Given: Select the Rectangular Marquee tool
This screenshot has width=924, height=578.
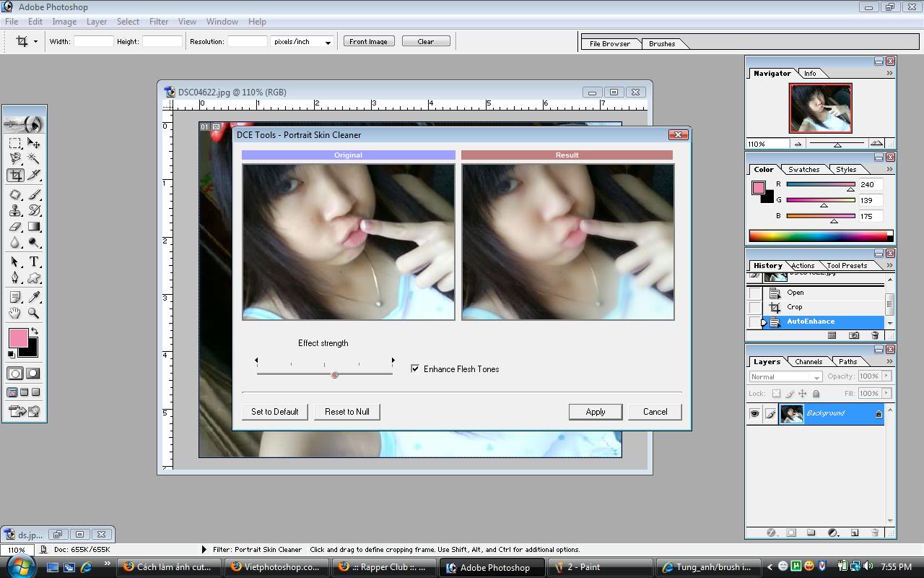Looking at the screenshot, I should click(x=15, y=143).
